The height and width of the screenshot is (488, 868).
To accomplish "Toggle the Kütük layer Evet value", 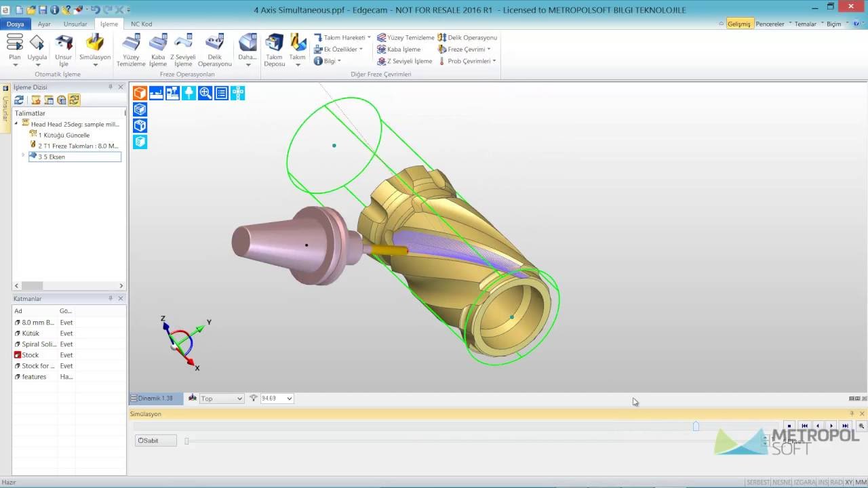I will [x=66, y=333].
